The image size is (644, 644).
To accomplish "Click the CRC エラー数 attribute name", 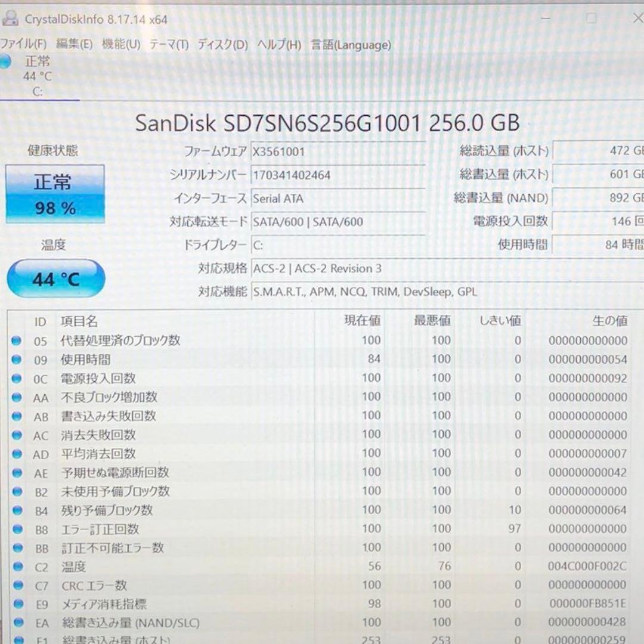I will pos(94,586).
